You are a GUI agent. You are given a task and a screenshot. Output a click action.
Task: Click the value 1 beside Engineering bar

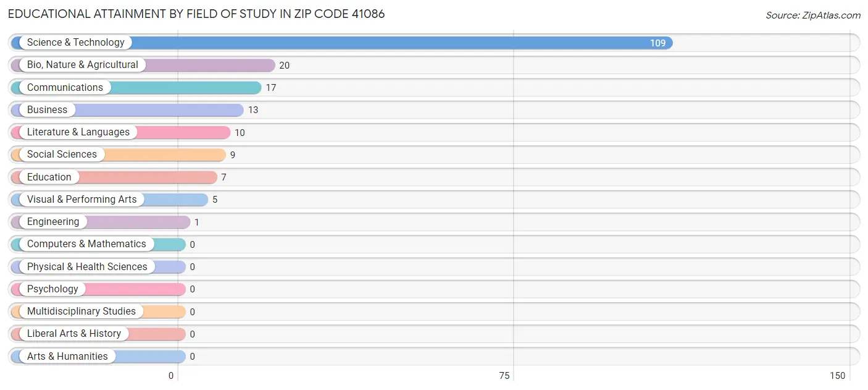point(196,223)
